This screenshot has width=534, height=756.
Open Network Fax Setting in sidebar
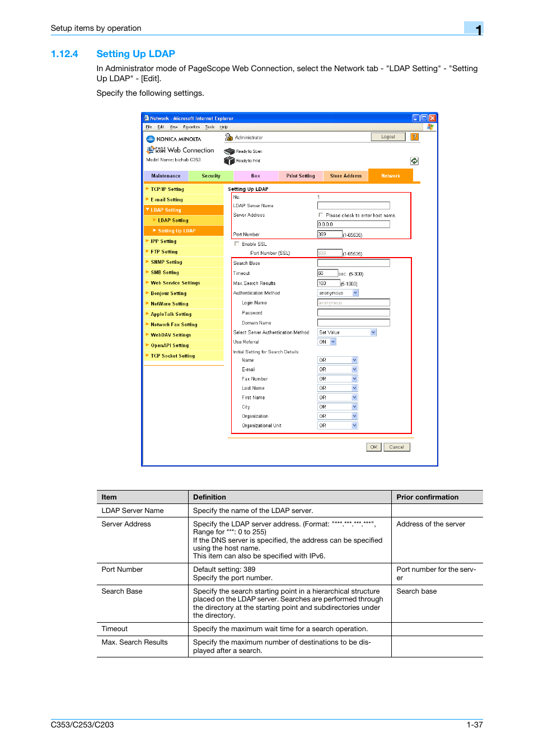pos(184,324)
